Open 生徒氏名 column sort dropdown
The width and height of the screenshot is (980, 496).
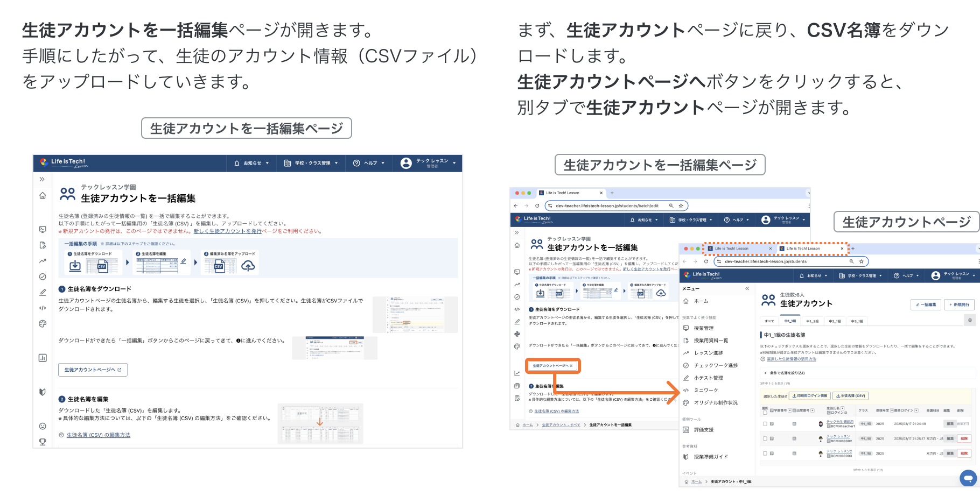[x=843, y=408]
